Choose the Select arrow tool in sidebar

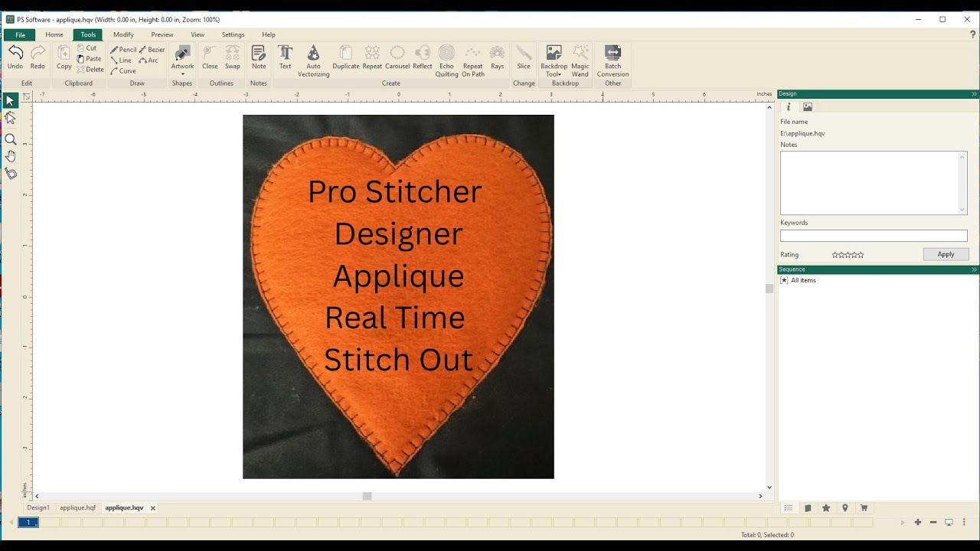tap(10, 101)
